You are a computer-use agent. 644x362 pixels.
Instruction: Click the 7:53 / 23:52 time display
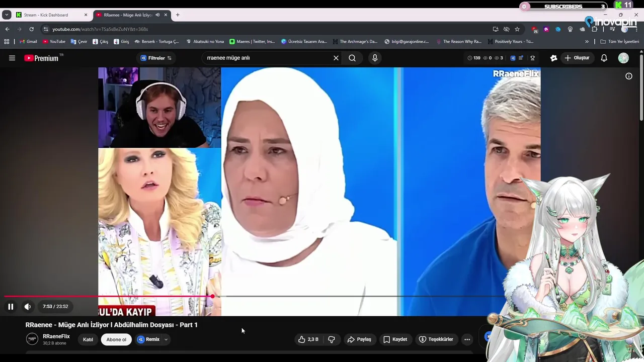point(55,307)
